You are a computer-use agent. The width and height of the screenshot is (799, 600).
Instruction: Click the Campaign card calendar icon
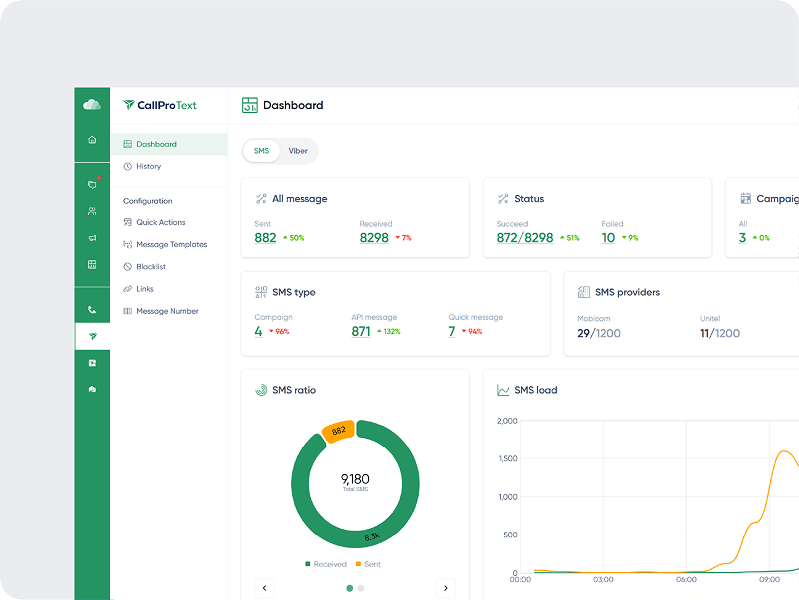point(745,198)
